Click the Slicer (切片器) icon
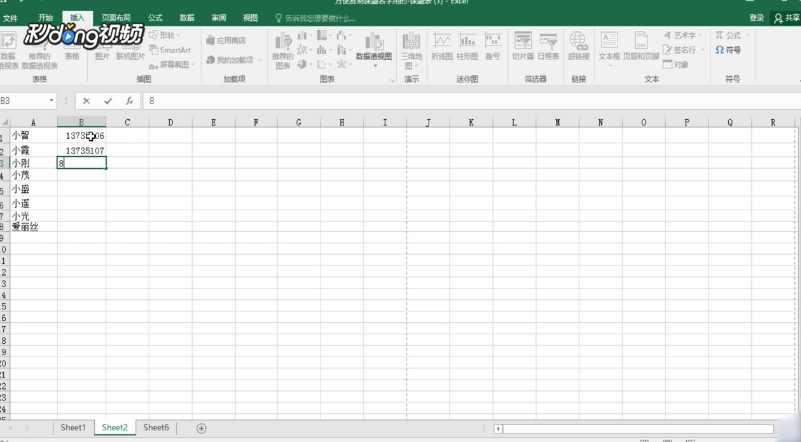 [523, 46]
